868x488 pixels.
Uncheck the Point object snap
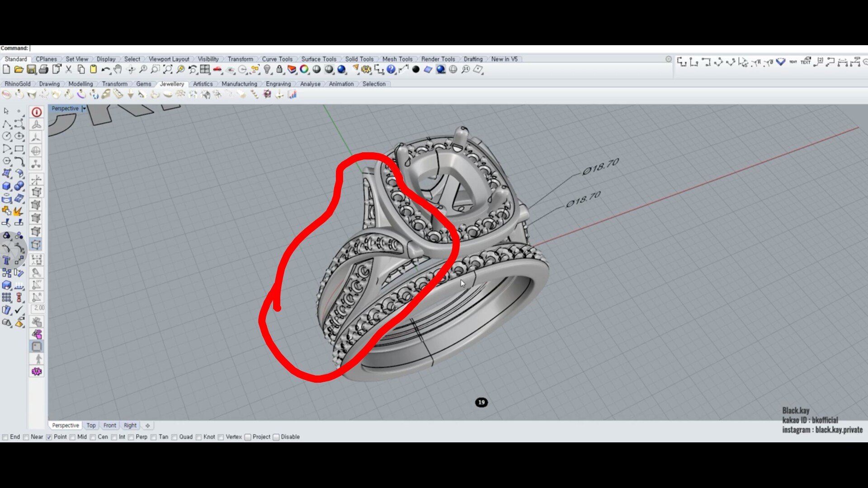tap(49, 437)
